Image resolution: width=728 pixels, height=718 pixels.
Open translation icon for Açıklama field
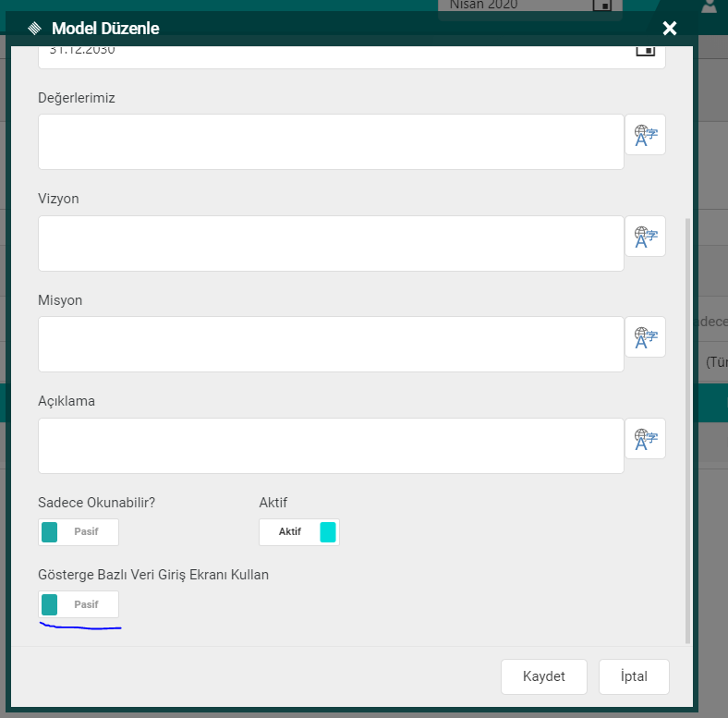[645, 438]
